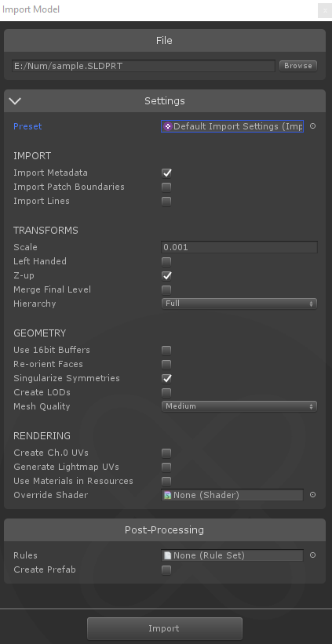Uncheck the Z-up option
The image size is (332, 644).
pyautogui.click(x=166, y=275)
